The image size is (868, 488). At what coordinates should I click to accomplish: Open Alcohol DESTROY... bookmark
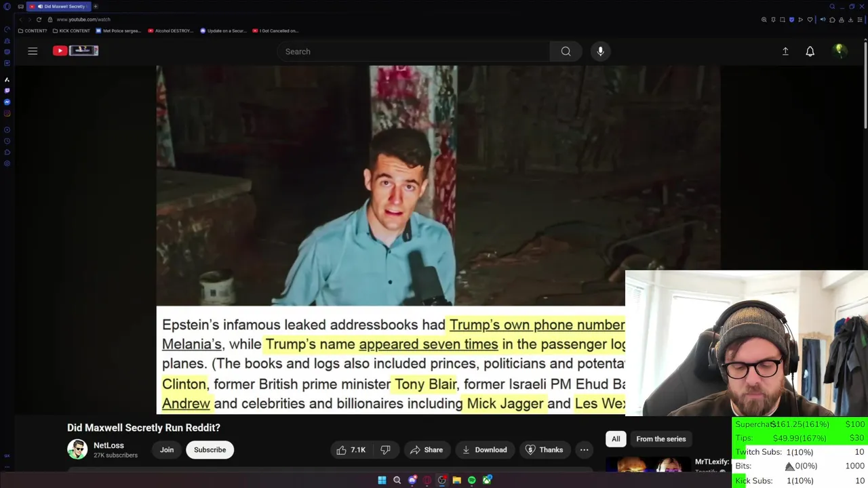pyautogui.click(x=170, y=30)
